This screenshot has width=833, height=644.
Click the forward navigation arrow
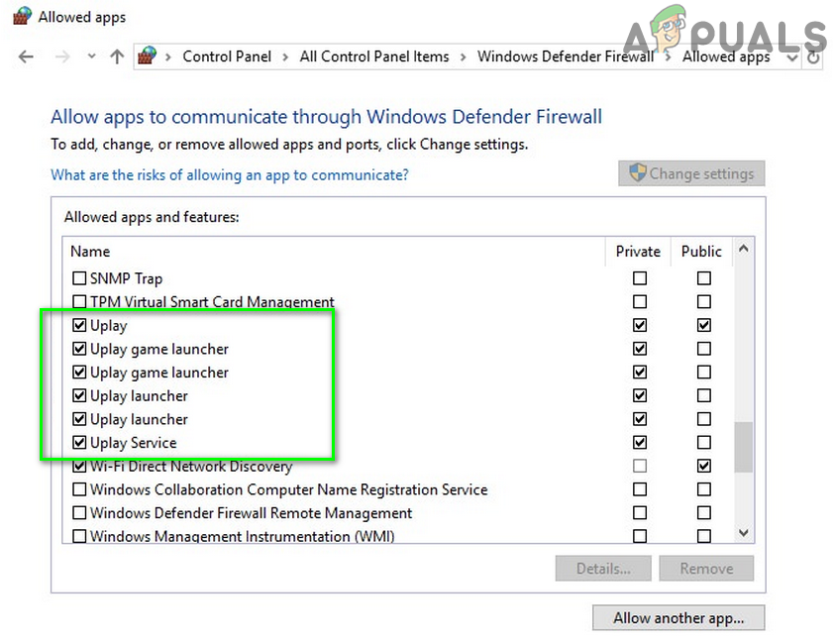(62, 56)
